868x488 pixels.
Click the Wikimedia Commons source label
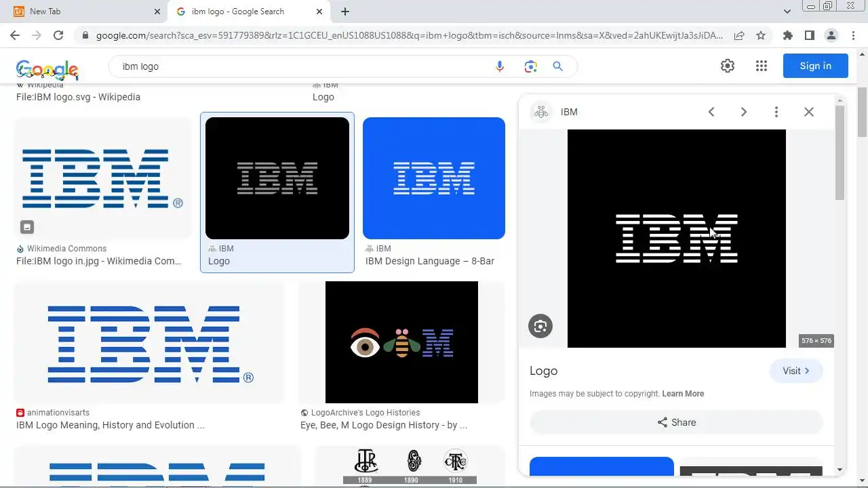pos(66,249)
